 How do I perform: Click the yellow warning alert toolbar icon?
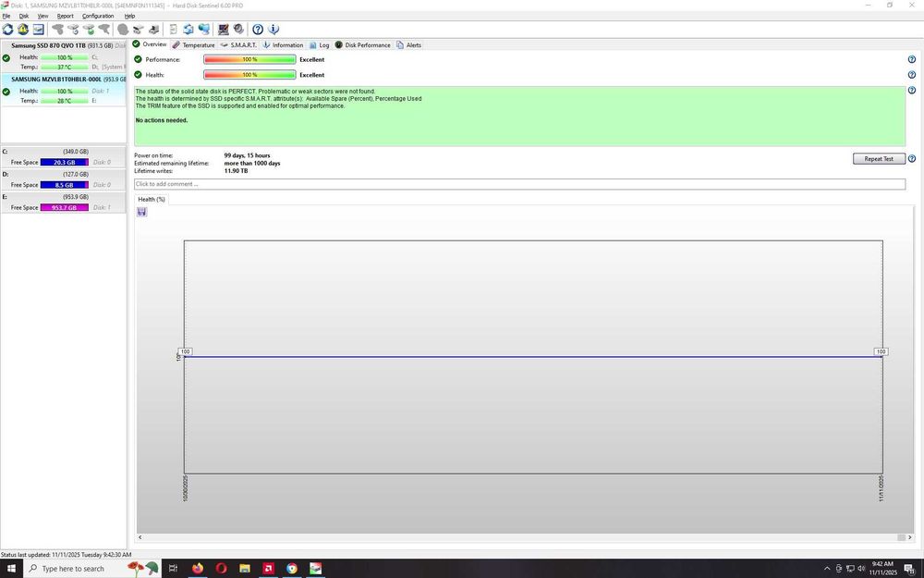(x=23, y=29)
